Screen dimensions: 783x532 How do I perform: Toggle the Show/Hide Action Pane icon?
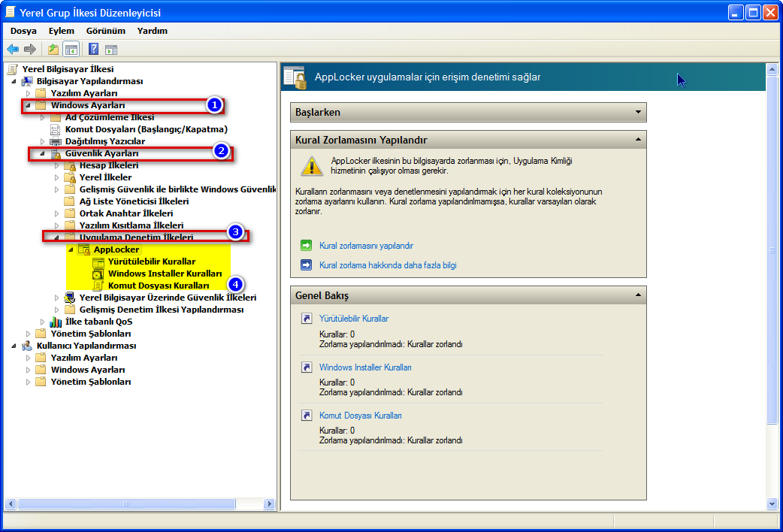tap(111, 49)
